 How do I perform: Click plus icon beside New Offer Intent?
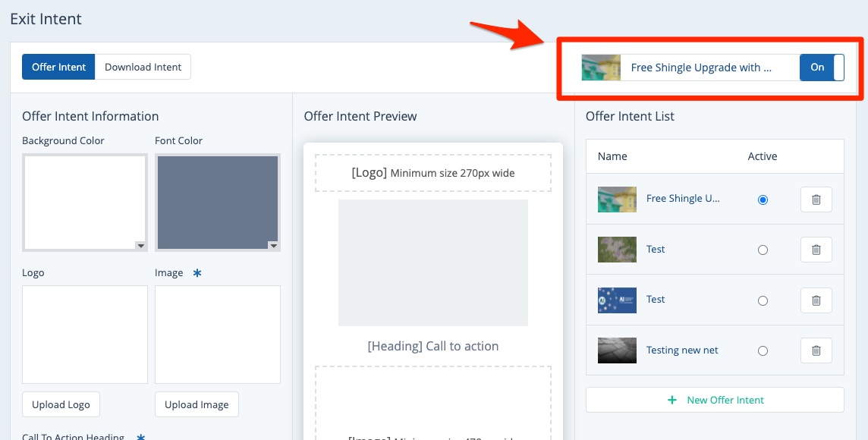pyautogui.click(x=671, y=400)
